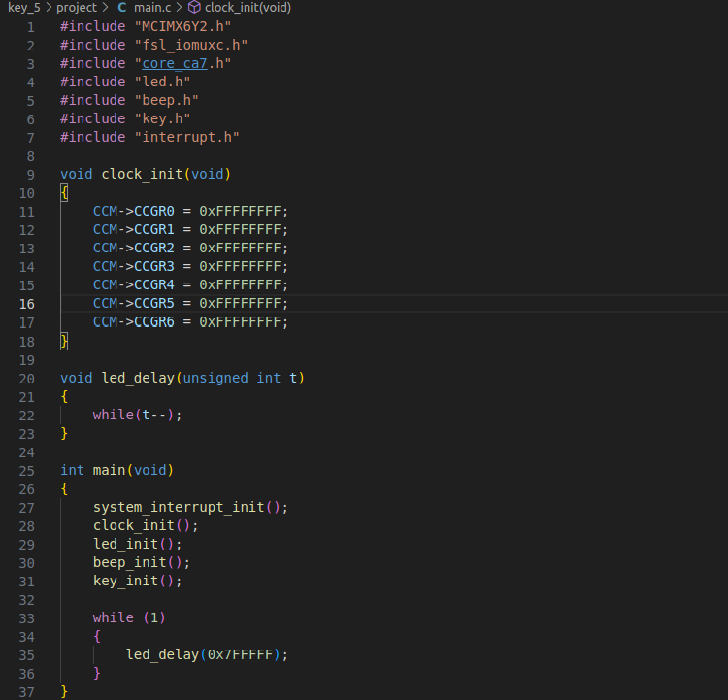Screen dimensions: 728x700
Task: Place cursor on CCGR1 assignment
Action: (190, 229)
